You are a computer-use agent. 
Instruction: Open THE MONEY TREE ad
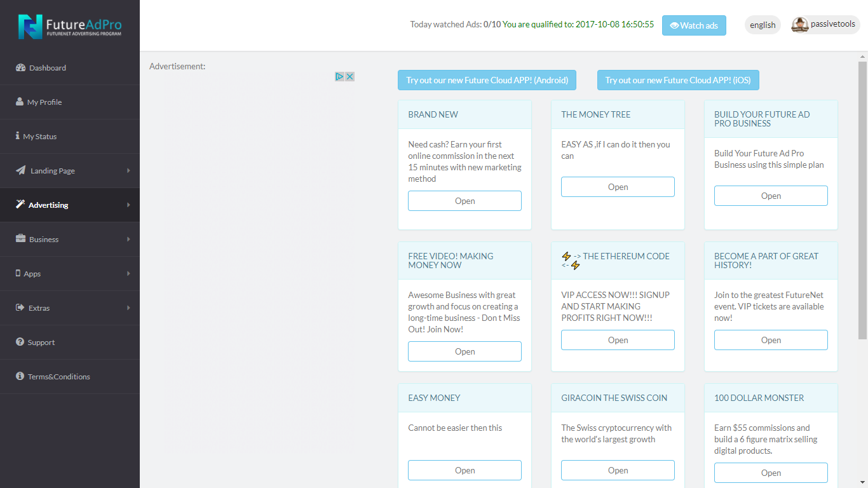click(618, 187)
